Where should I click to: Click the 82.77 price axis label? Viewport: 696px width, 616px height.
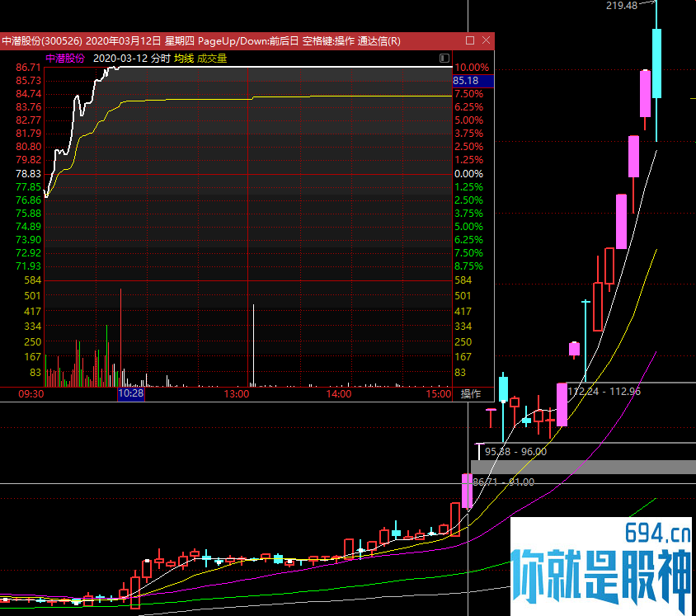(x=28, y=120)
